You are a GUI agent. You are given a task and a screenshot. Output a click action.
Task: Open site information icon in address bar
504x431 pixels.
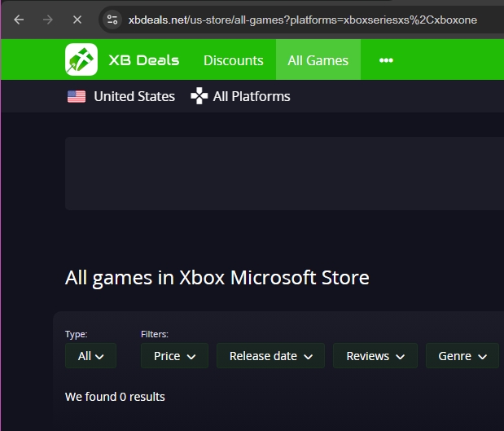[112, 20]
